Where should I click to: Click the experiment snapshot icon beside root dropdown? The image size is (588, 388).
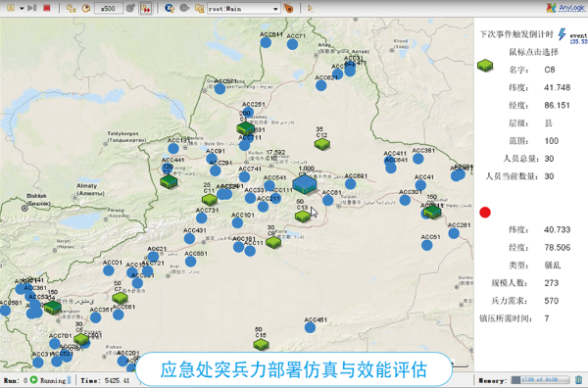coord(289,8)
